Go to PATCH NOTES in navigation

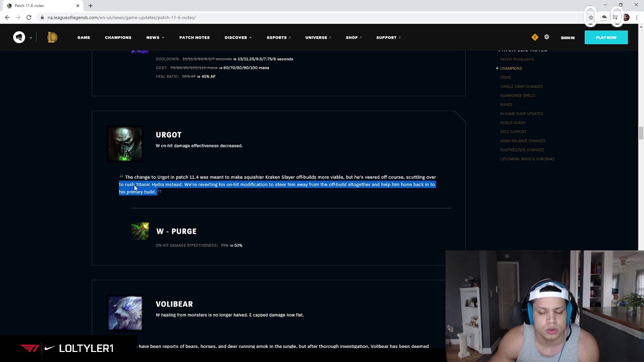click(194, 38)
